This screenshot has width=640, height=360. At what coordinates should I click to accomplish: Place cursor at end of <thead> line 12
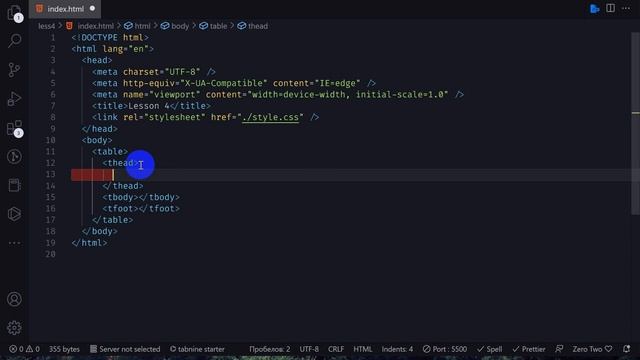coord(139,163)
